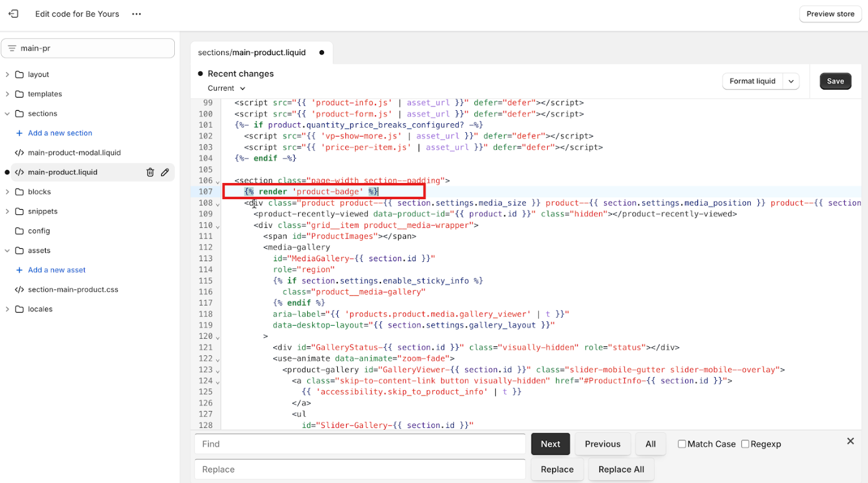Rename main-product.liquid via the pencil icon
The height and width of the screenshot is (483, 868).
[165, 172]
